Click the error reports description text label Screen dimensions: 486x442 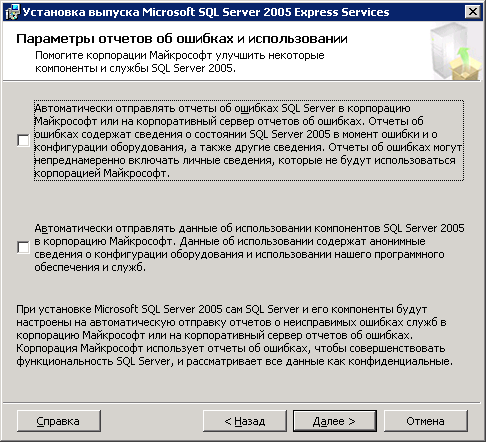248,141
